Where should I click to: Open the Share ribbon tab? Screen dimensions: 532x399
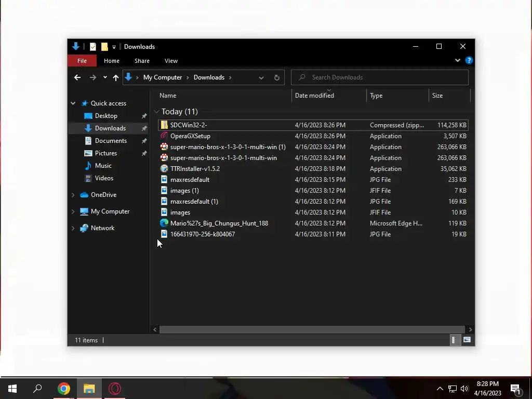click(x=142, y=61)
